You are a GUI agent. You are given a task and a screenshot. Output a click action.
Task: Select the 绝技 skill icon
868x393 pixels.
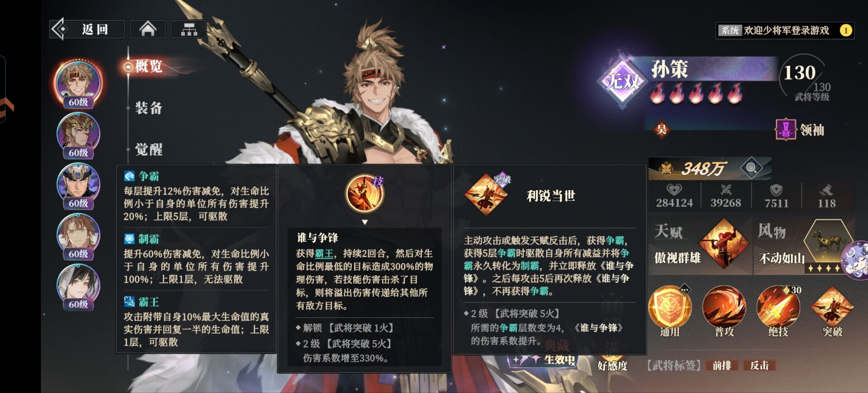click(778, 307)
